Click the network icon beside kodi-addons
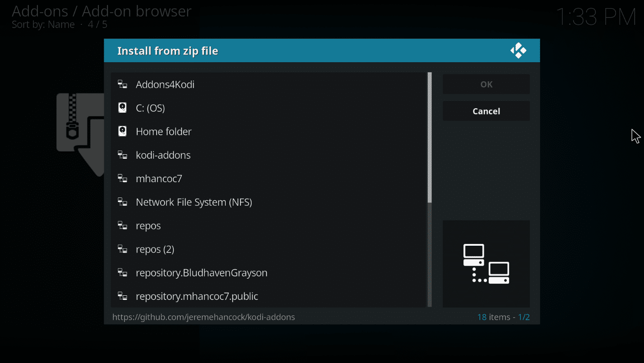The height and width of the screenshot is (363, 644). [x=122, y=155]
